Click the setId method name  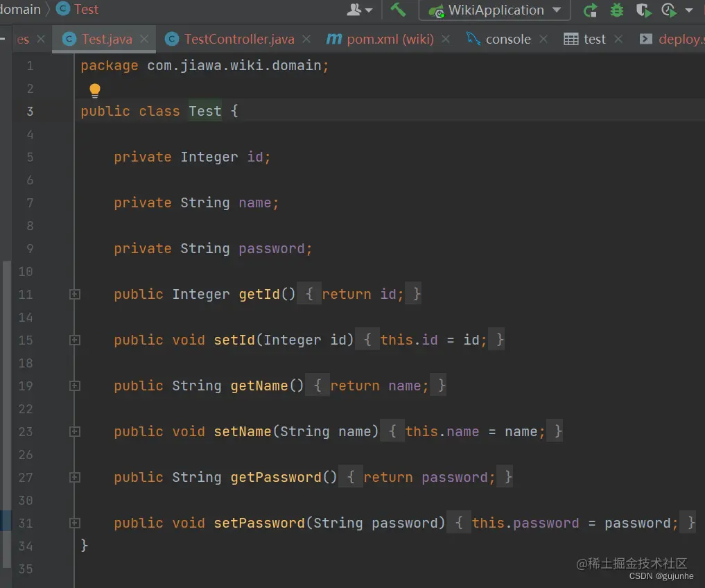click(x=235, y=340)
